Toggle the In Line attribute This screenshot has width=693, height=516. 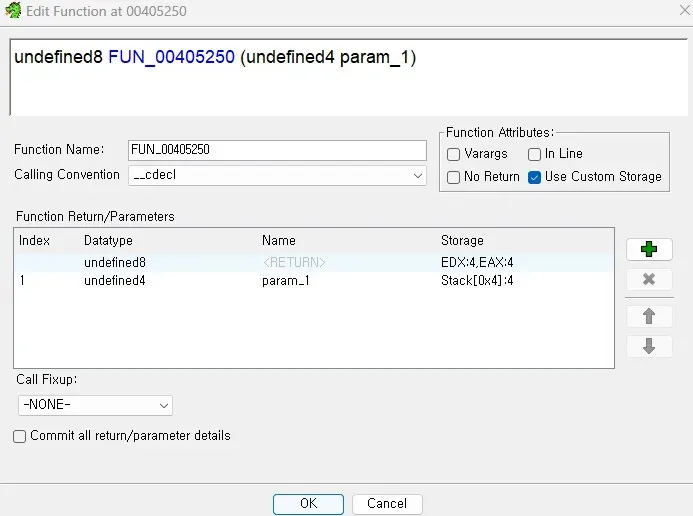pyautogui.click(x=535, y=154)
